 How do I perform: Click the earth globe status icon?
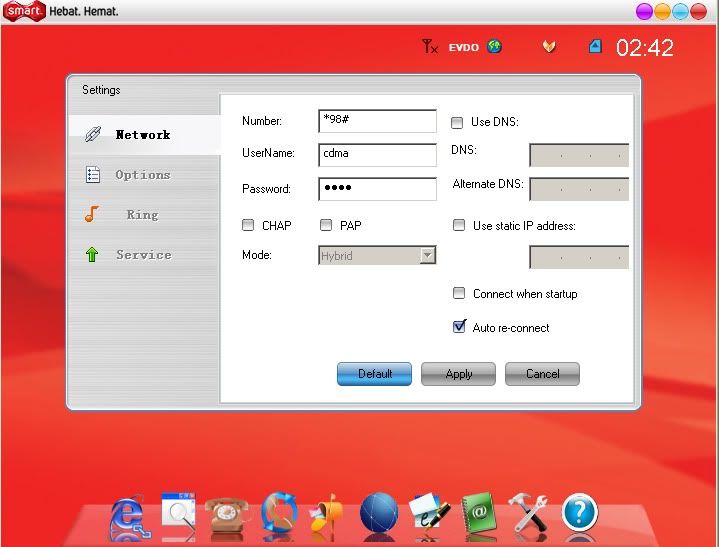coord(494,46)
